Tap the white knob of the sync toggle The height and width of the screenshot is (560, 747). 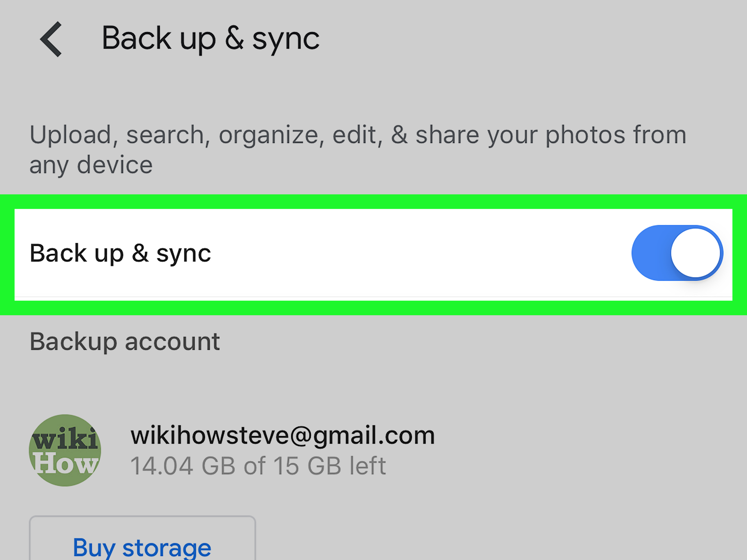coord(695,253)
